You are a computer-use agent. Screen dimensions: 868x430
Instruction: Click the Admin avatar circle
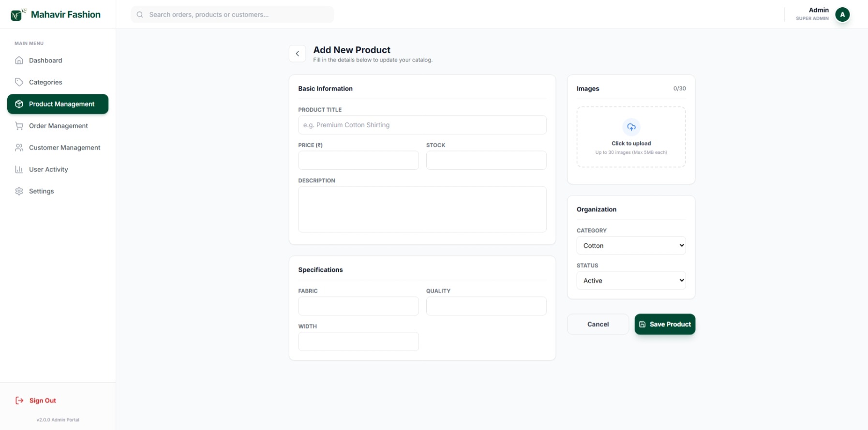coord(842,15)
